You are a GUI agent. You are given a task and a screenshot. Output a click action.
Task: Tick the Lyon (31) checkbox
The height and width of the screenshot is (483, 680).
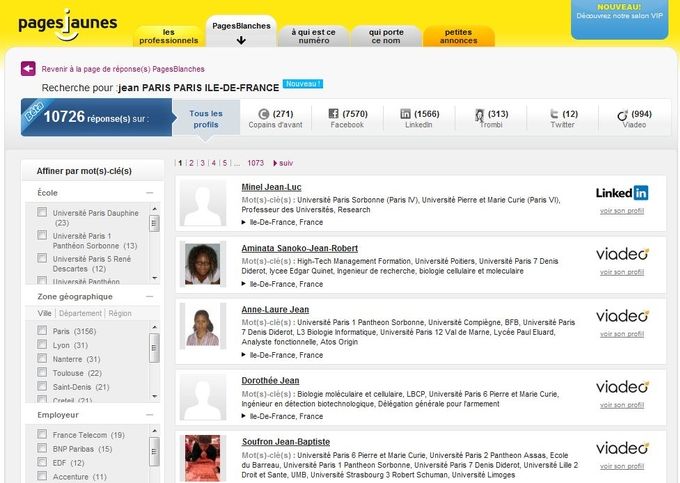pos(42,344)
